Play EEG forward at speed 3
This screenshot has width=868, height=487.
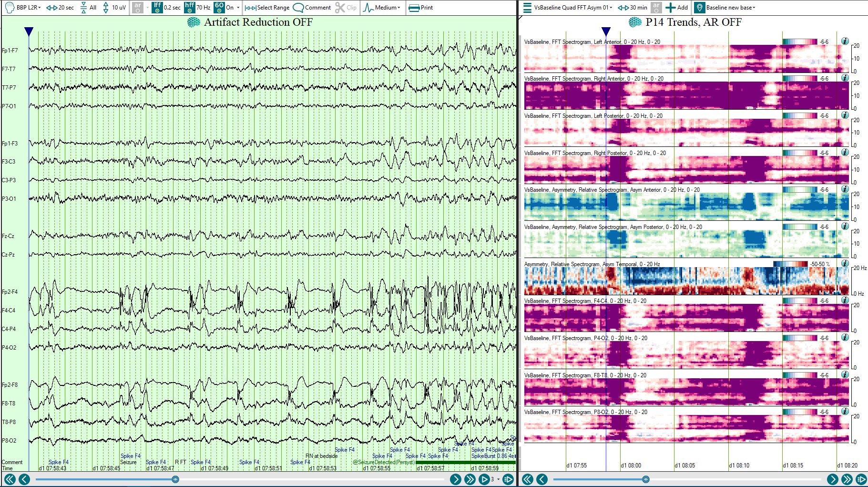click(484, 479)
